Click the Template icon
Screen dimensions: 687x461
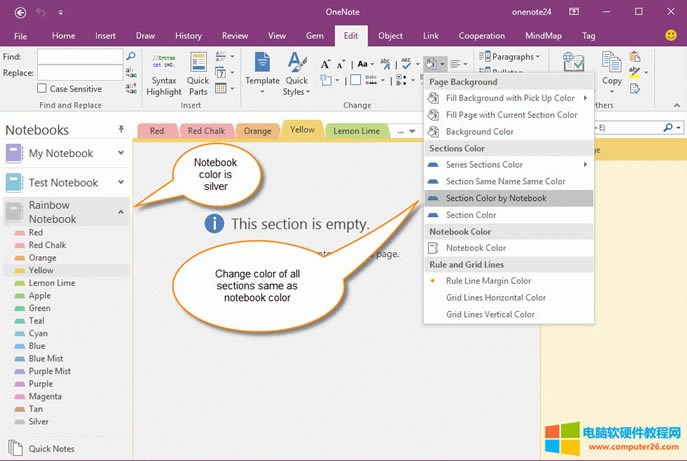262,65
